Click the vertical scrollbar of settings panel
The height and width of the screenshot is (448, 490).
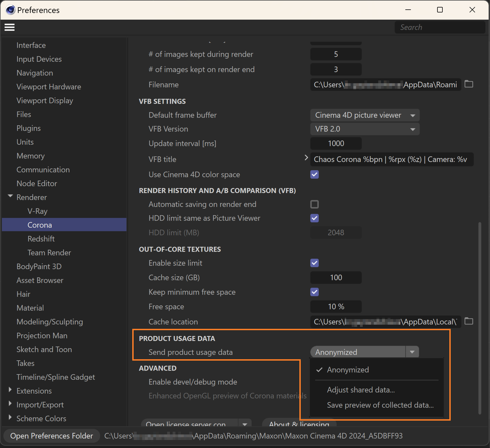(479, 318)
